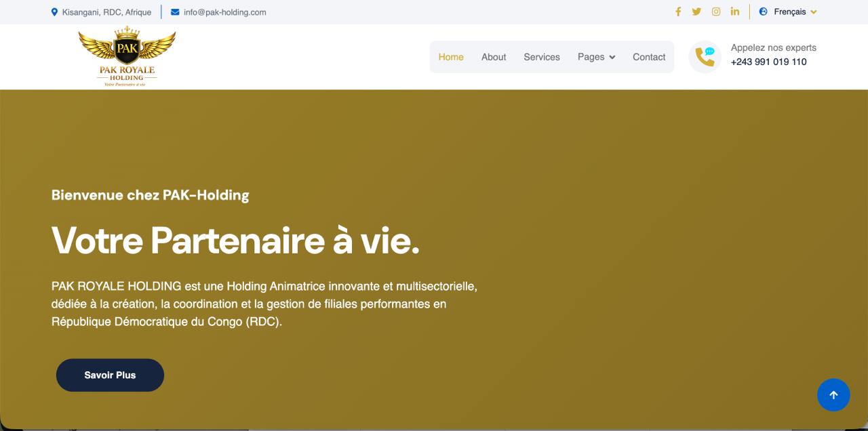Go to the Home menu item
The image size is (868, 431).
[x=451, y=57]
